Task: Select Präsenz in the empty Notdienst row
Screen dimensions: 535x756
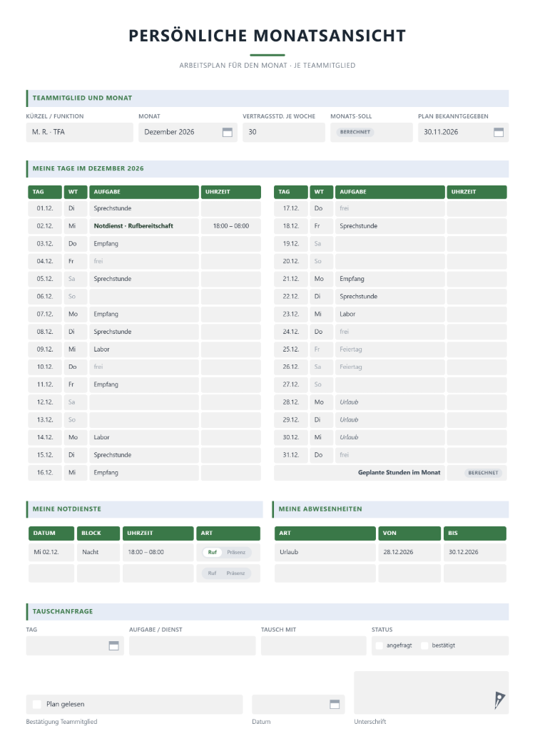Action: click(x=236, y=573)
